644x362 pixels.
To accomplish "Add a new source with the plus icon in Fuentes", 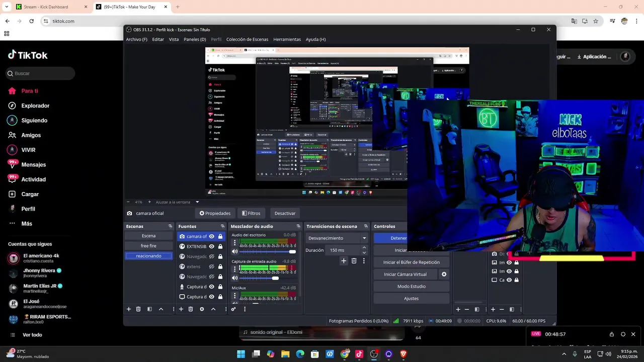I will pos(181,309).
